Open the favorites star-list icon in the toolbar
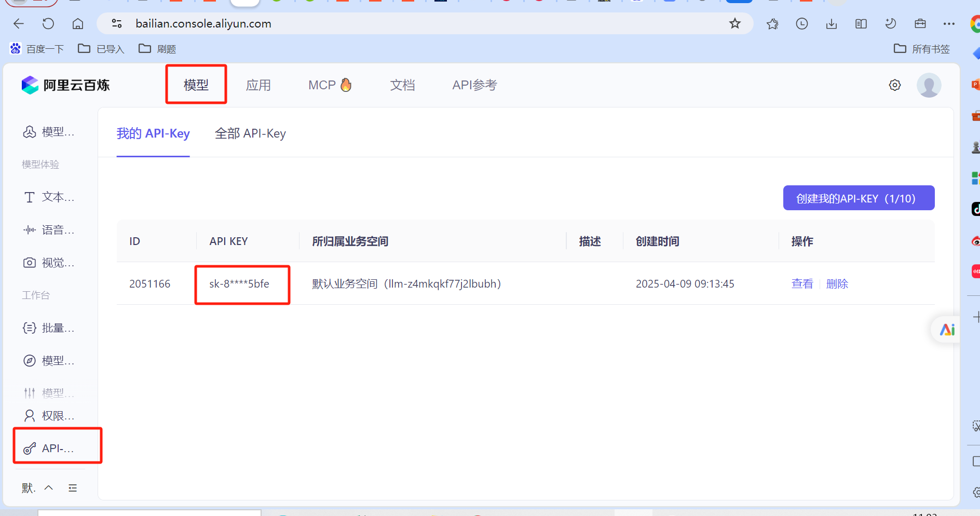980x516 pixels. 772,23
